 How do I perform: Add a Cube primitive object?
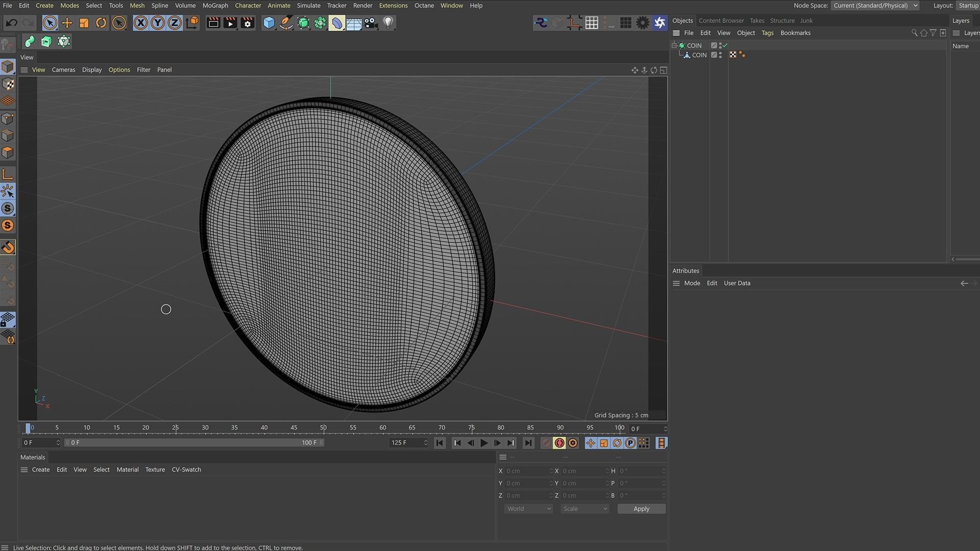coord(269,23)
